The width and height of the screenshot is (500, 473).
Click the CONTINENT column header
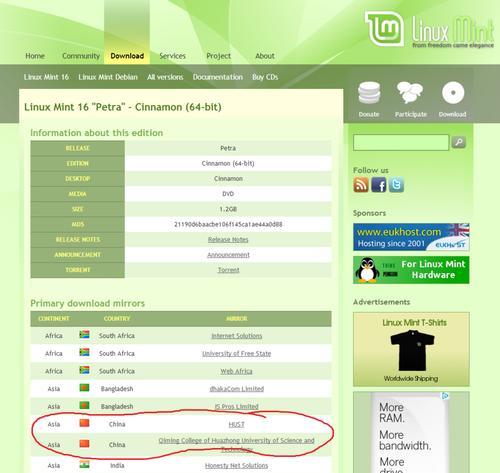(x=54, y=319)
